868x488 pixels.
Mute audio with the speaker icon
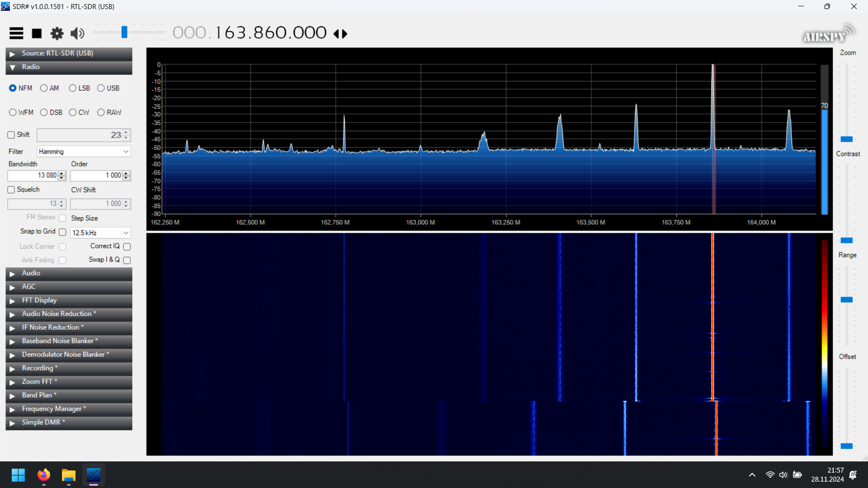tap(77, 33)
